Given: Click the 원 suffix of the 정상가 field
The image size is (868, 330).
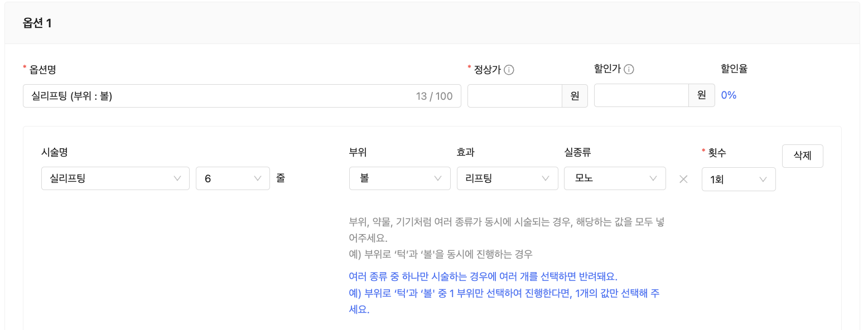Looking at the screenshot, I should [x=575, y=96].
